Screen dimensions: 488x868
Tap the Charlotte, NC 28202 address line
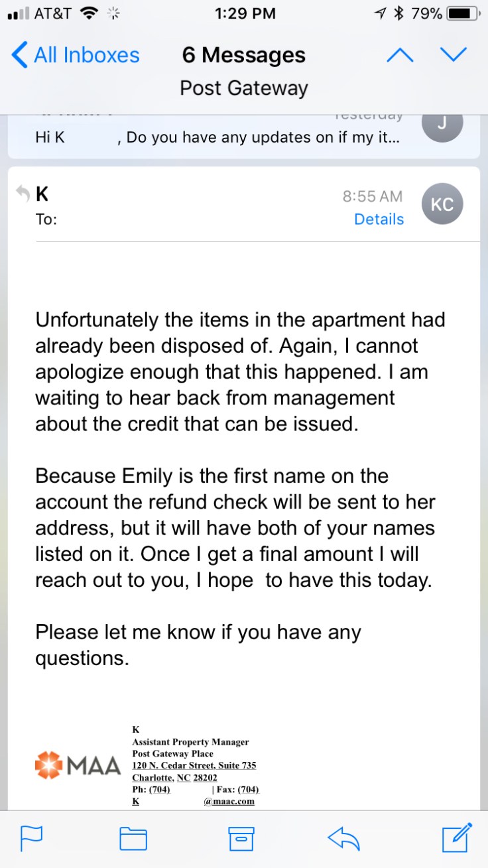click(x=174, y=777)
